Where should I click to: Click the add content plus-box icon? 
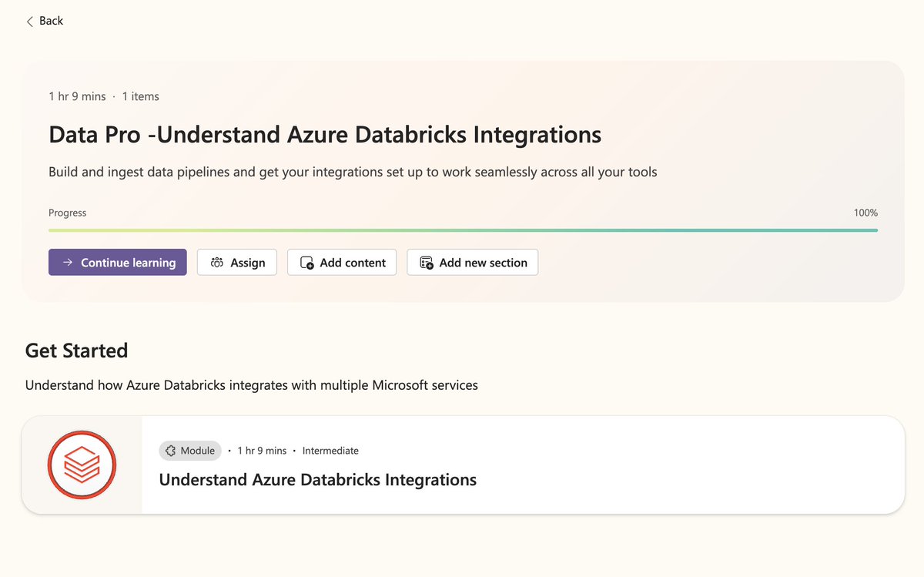tap(306, 263)
